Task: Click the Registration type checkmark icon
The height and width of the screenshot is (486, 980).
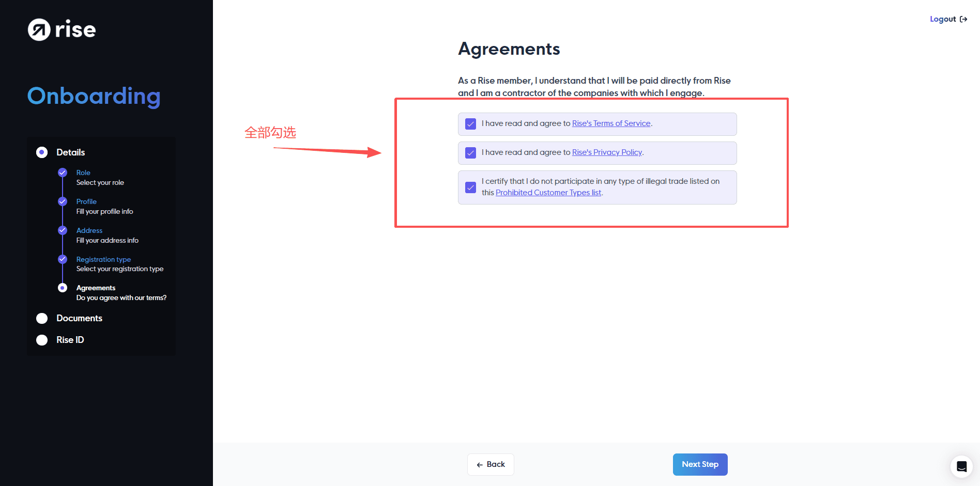Action: pyautogui.click(x=63, y=259)
